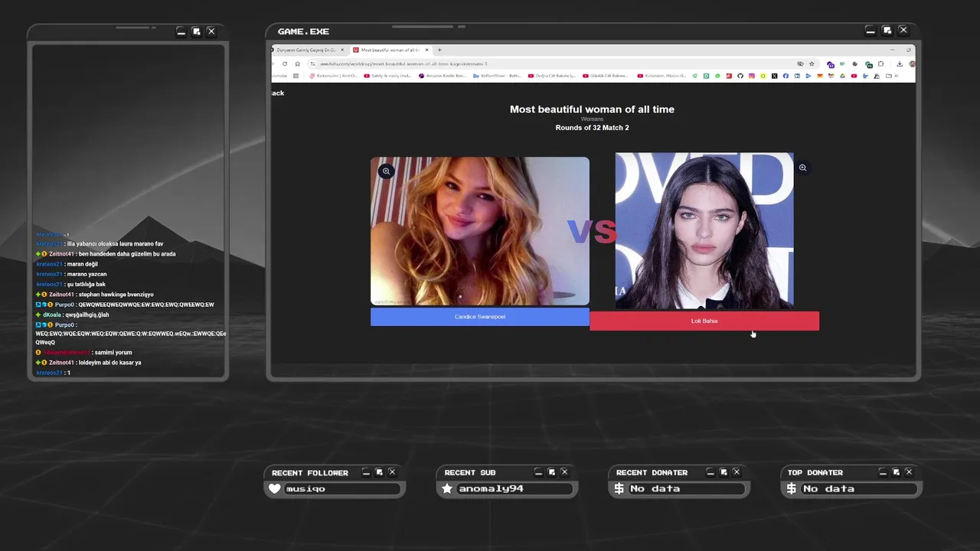Open the Kickresume bookmark
This screenshot has height=551, width=980.
click(x=333, y=76)
